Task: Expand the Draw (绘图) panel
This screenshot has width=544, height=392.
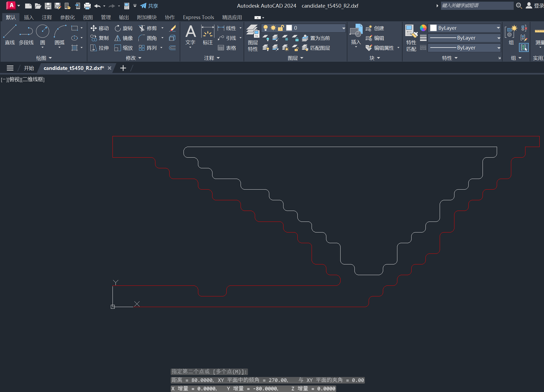Action: (x=44, y=58)
